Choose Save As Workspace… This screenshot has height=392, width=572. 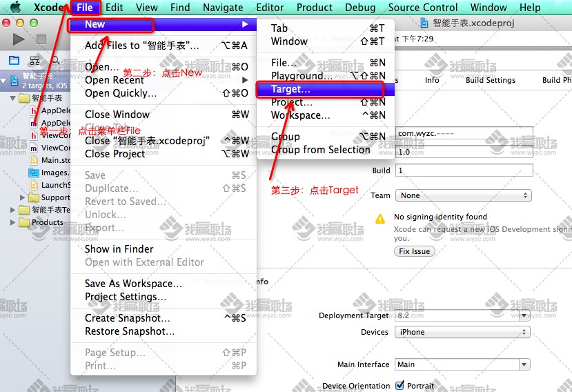(164, 283)
